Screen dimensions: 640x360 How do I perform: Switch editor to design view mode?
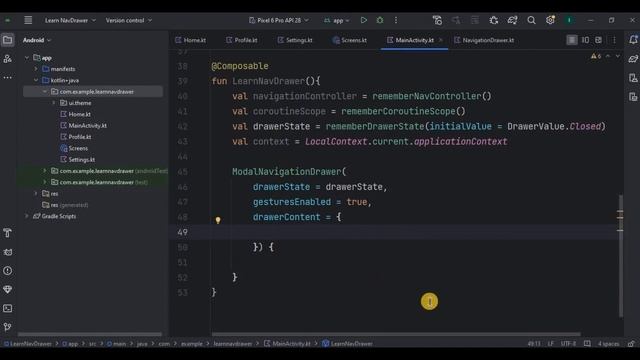pos(598,40)
